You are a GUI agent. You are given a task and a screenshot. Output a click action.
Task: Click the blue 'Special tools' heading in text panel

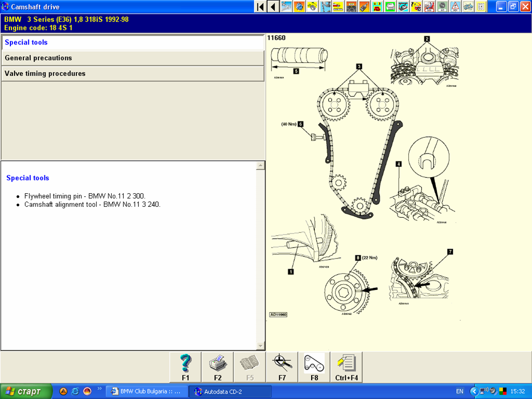tap(28, 178)
